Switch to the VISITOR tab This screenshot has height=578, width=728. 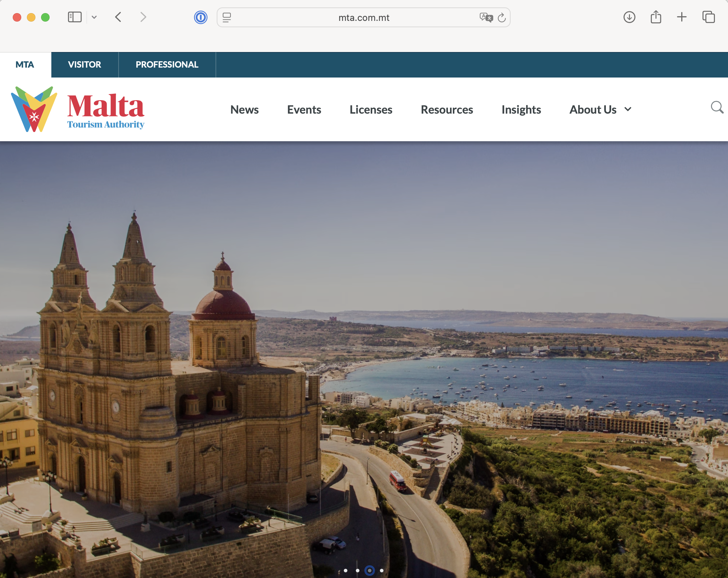85,65
